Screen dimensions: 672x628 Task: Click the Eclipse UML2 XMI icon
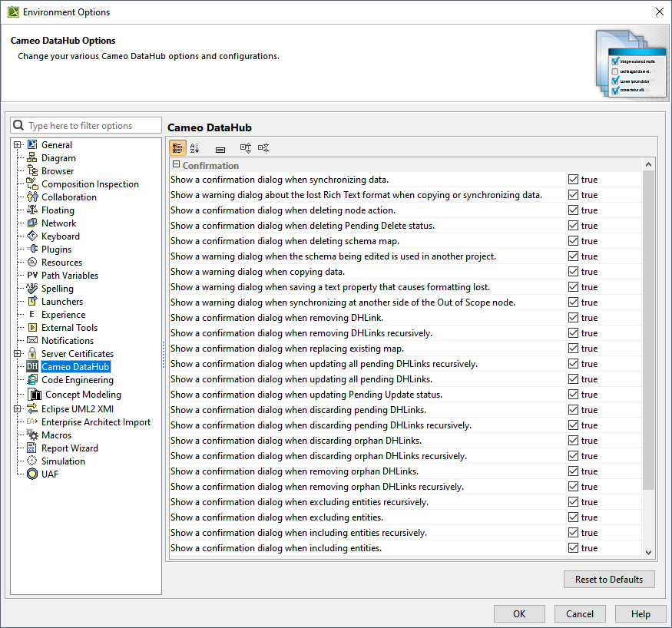point(32,409)
